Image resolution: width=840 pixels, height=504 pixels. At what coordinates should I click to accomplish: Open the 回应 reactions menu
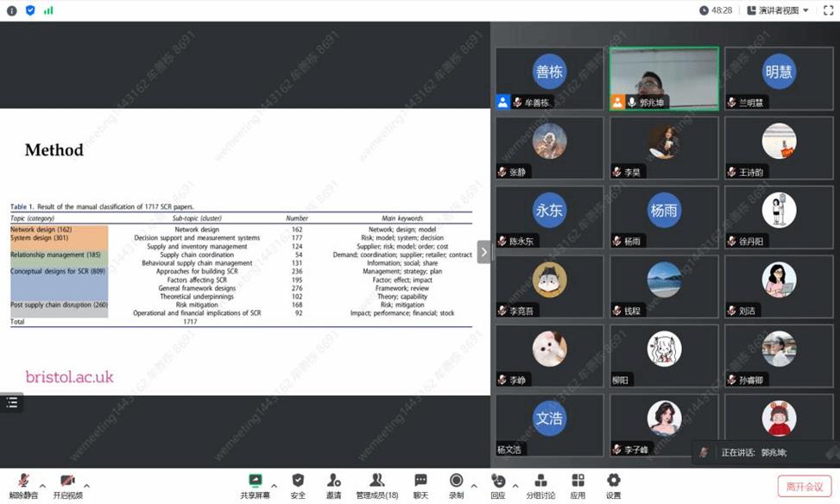[498, 482]
